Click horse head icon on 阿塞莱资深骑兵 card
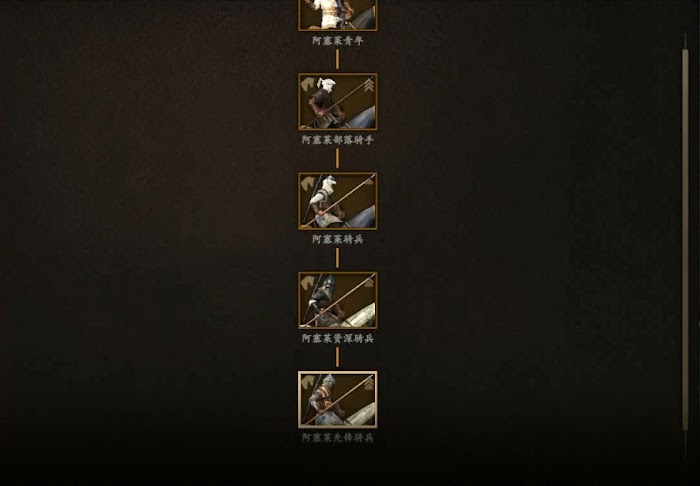 (x=308, y=282)
